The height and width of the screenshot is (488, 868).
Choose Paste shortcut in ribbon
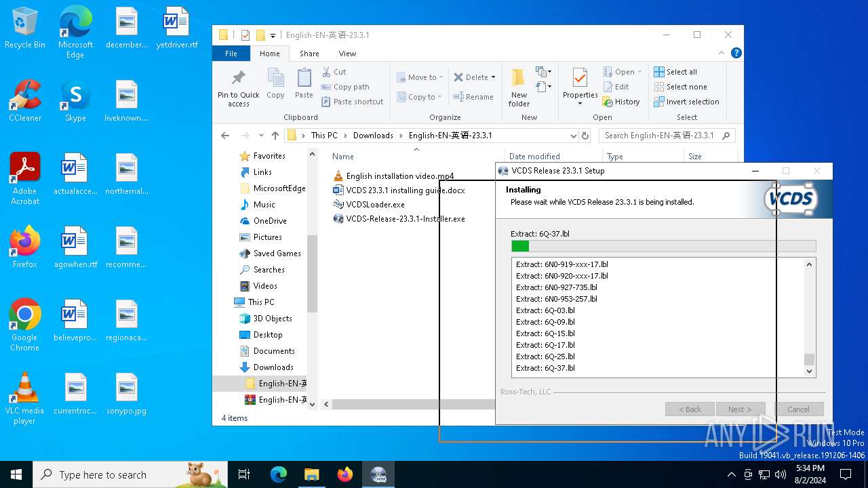pyautogui.click(x=353, y=102)
